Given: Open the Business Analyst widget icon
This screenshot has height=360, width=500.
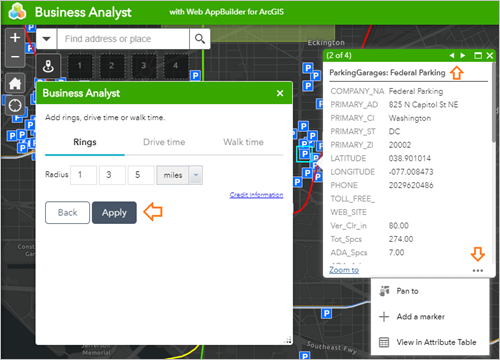Looking at the screenshot, I should click(48, 66).
